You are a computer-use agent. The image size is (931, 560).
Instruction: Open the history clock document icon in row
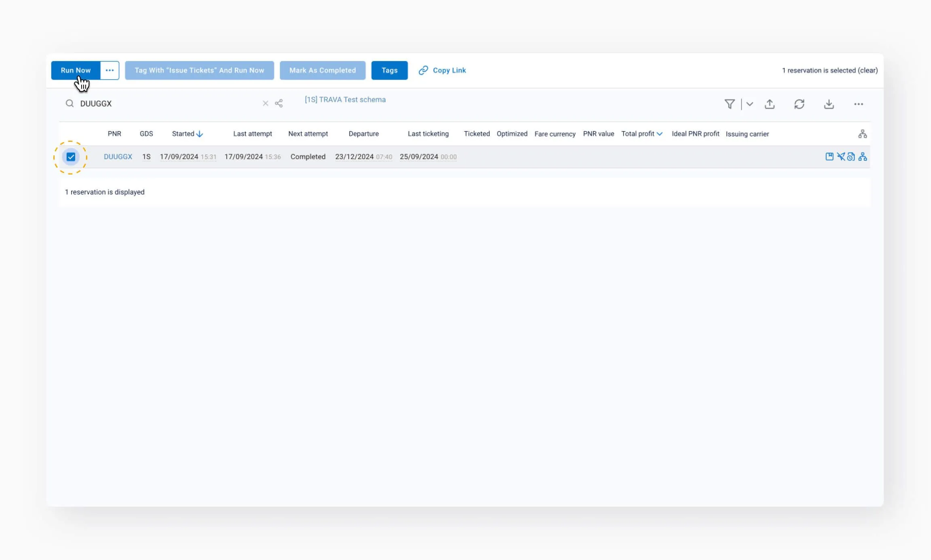pos(851,157)
